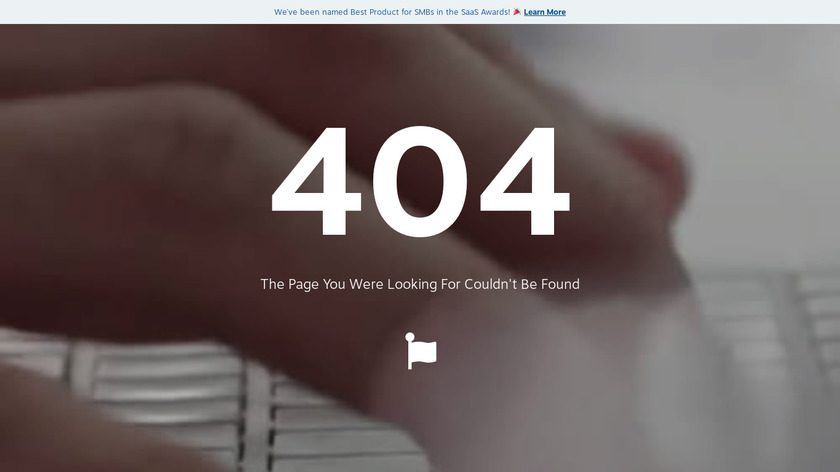Image resolution: width=840 pixels, height=472 pixels.
Task: Open the Learn More link
Action: tap(544, 12)
